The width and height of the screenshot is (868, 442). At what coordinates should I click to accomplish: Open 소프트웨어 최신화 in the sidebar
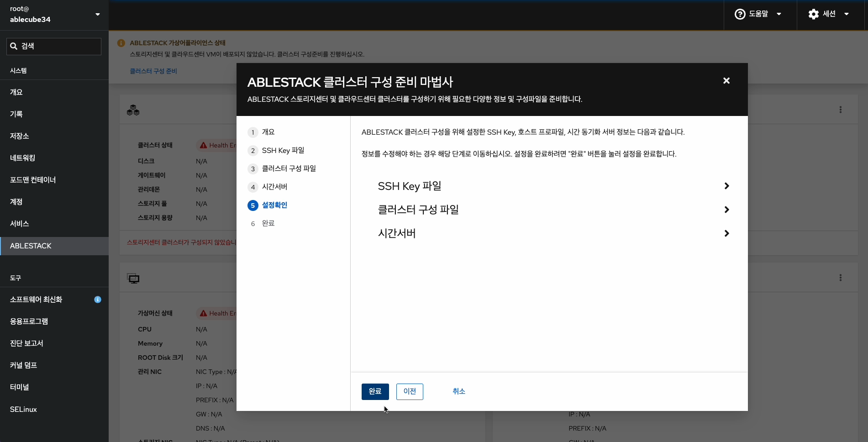(54, 300)
